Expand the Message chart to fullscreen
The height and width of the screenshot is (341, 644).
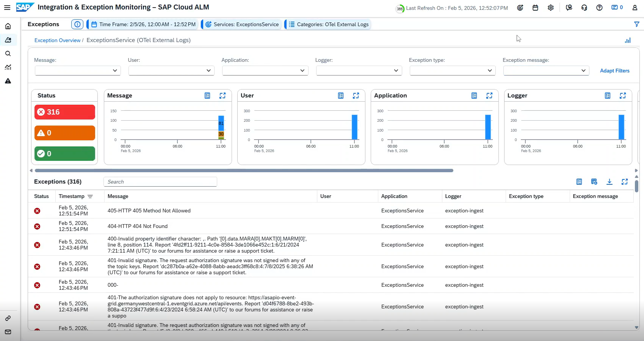point(223,96)
